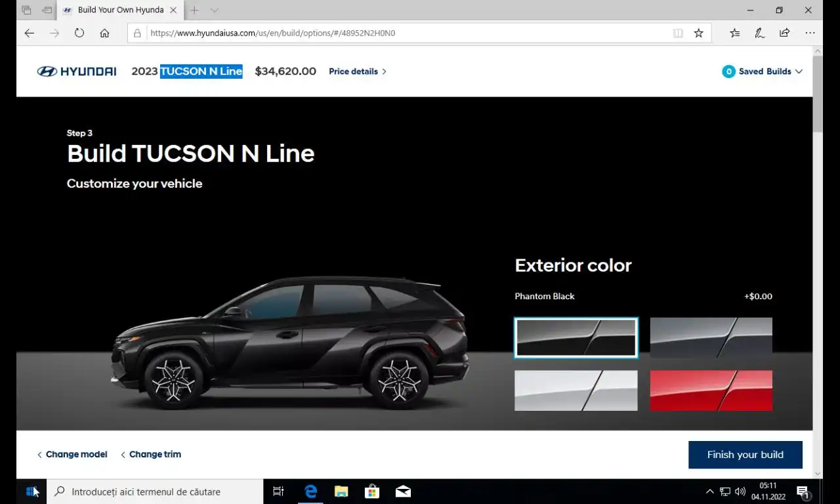This screenshot has width=840, height=504.
Task: Open the browser Settings and more menu
Action: pos(810,33)
